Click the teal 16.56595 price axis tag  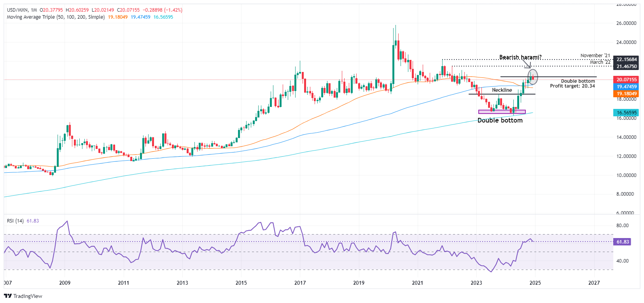point(626,113)
